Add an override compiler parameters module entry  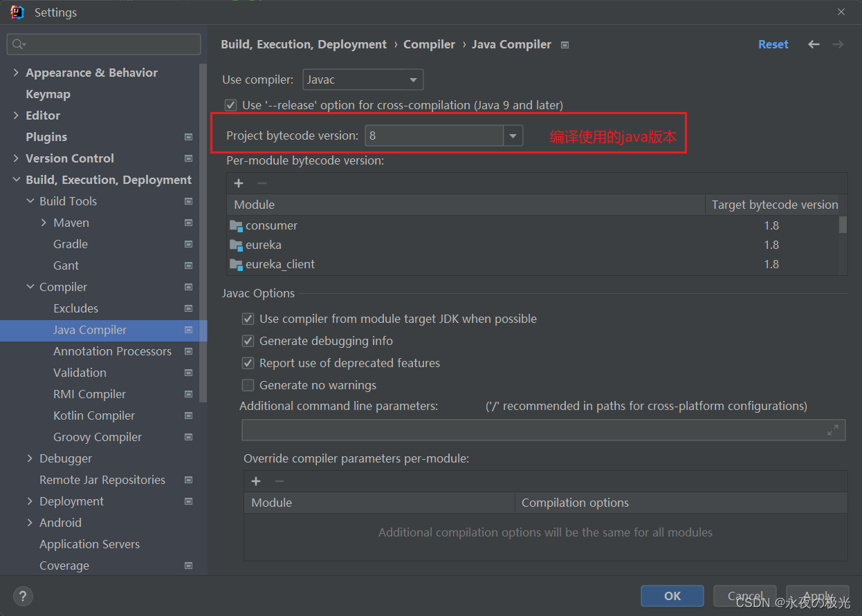coord(256,481)
